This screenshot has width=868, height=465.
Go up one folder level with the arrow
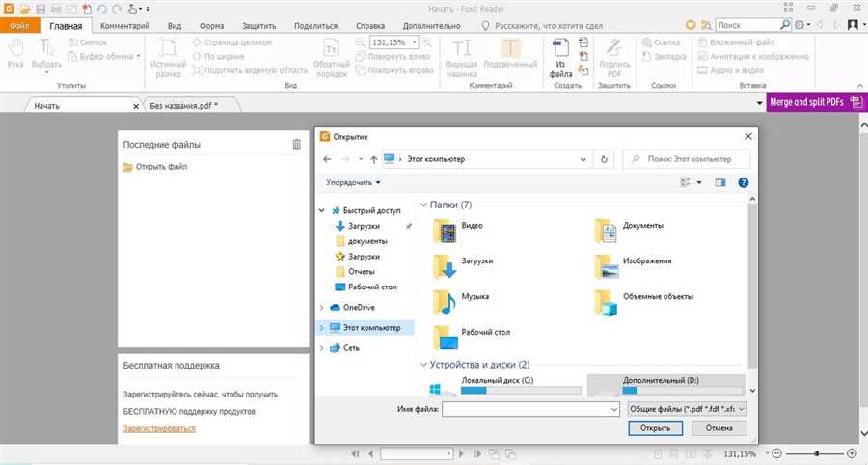click(x=373, y=159)
